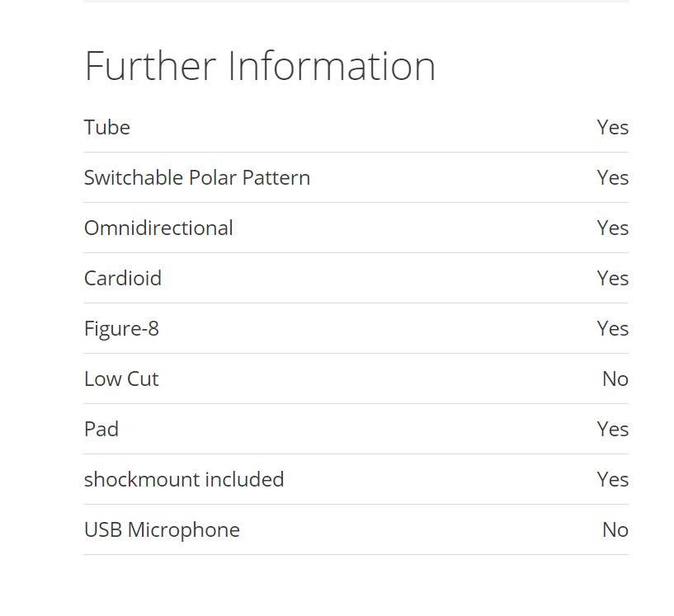Click Yes value in Omnidirectional row

pyautogui.click(x=612, y=228)
